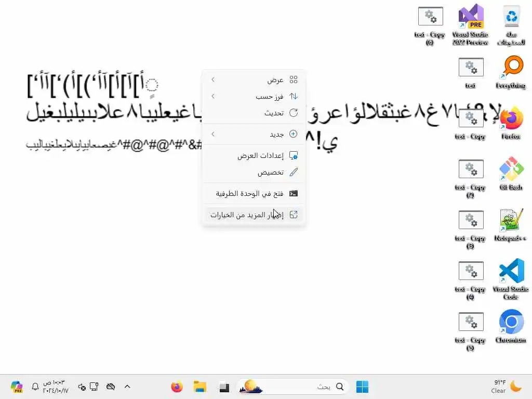
Task: Show hidden tray icons chevron
Action: (127, 387)
